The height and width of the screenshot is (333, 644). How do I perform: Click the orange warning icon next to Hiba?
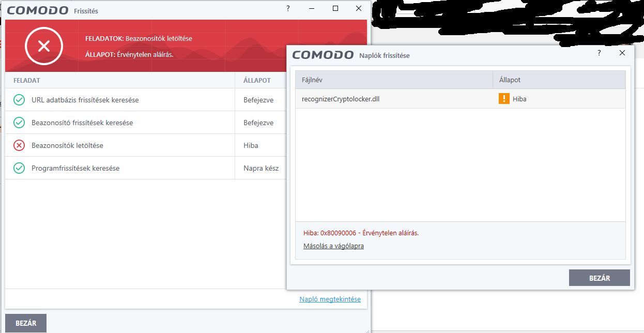coord(504,98)
